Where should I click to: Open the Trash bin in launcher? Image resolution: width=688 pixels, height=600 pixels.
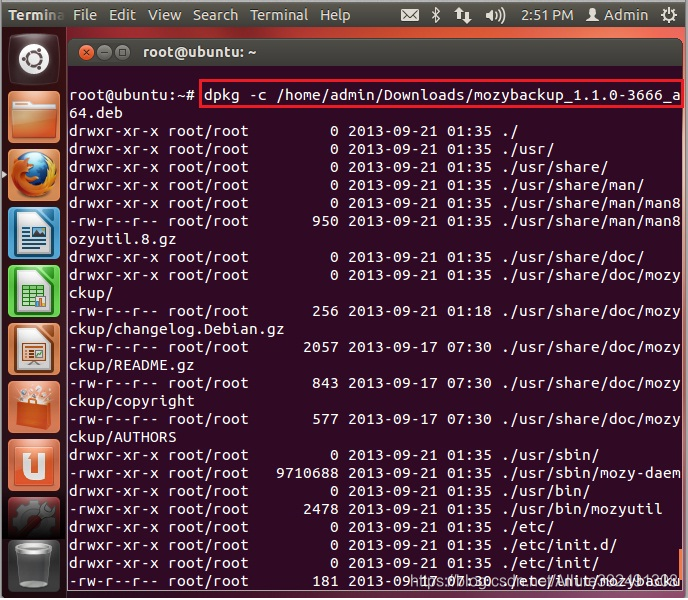tap(34, 566)
